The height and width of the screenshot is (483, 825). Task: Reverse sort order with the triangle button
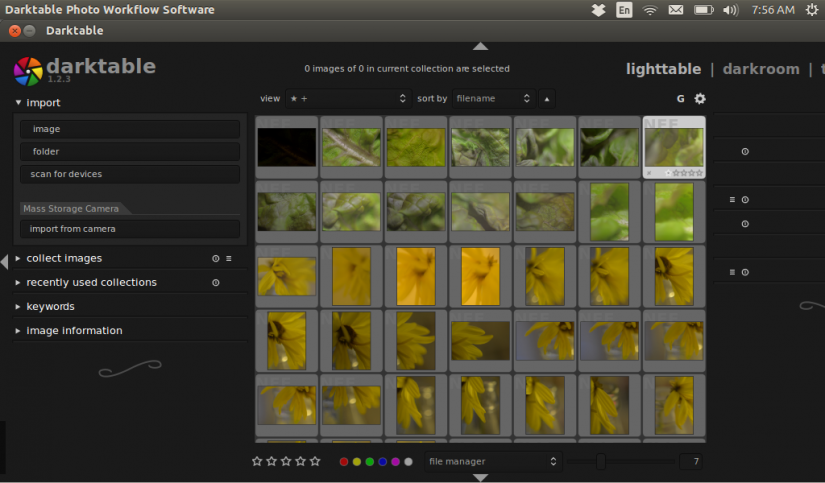546,99
